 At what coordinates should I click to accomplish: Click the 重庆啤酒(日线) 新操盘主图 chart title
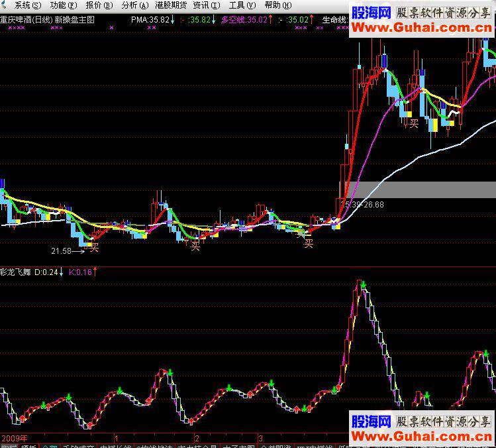tap(48, 20)
